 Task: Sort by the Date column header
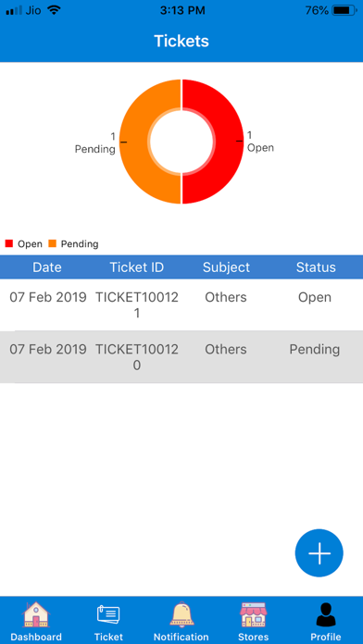tap(47, 267)
